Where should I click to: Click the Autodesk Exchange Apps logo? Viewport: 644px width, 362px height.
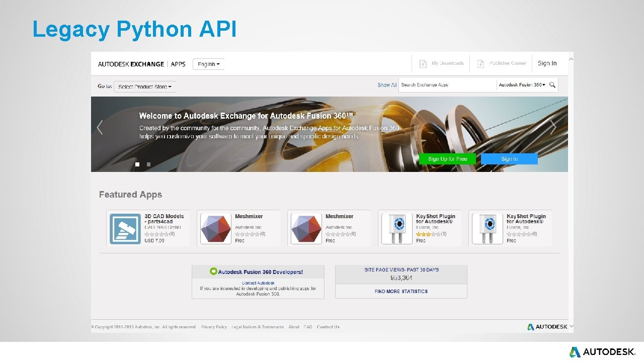tap(141, 64)
